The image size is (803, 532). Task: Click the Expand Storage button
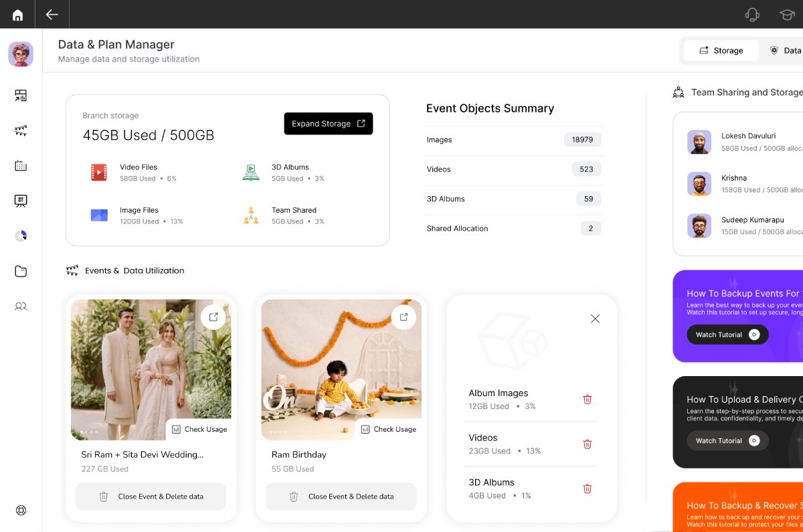tap(328, 124)
